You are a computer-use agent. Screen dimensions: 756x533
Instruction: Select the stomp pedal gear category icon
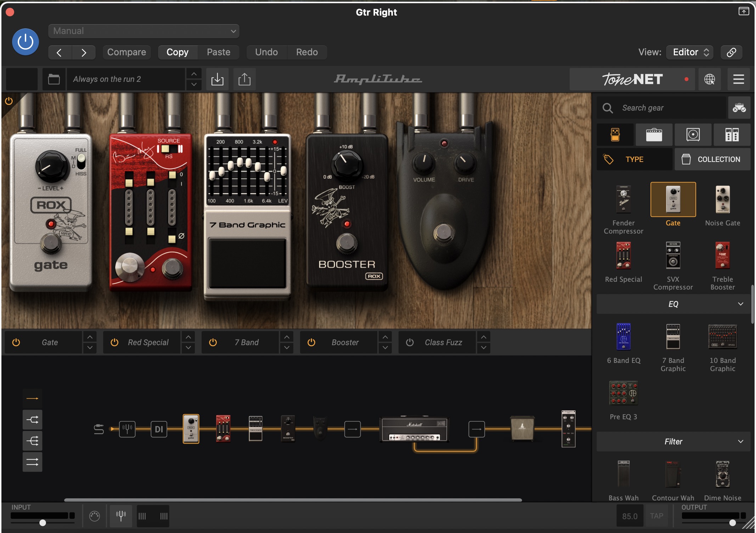615,135
